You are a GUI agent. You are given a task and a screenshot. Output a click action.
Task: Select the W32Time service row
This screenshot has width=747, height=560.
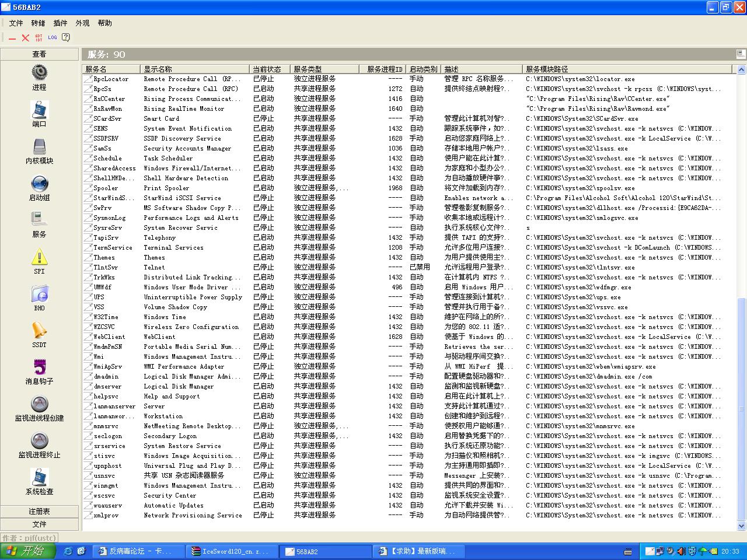407,317
